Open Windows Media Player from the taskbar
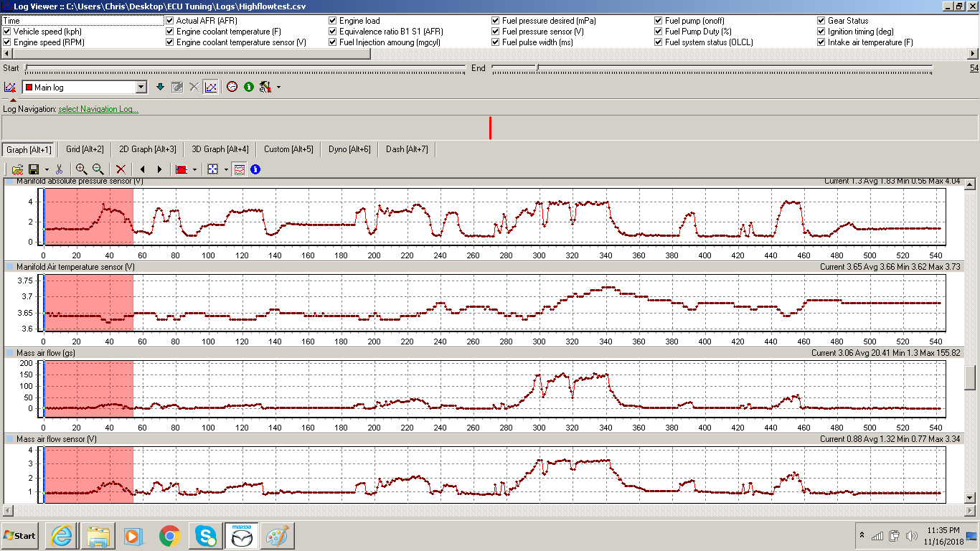The image size is (980, 551). tap(133, 536)
